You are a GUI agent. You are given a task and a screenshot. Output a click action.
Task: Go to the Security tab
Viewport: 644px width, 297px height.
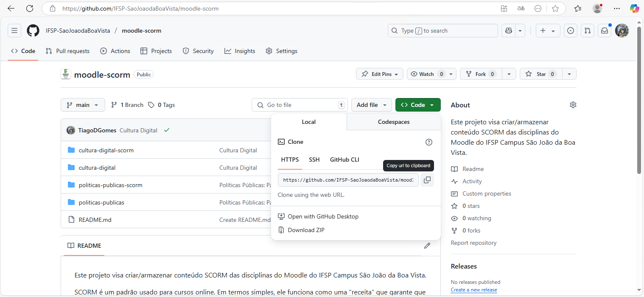pyautogui.click(x=198, y=51)
